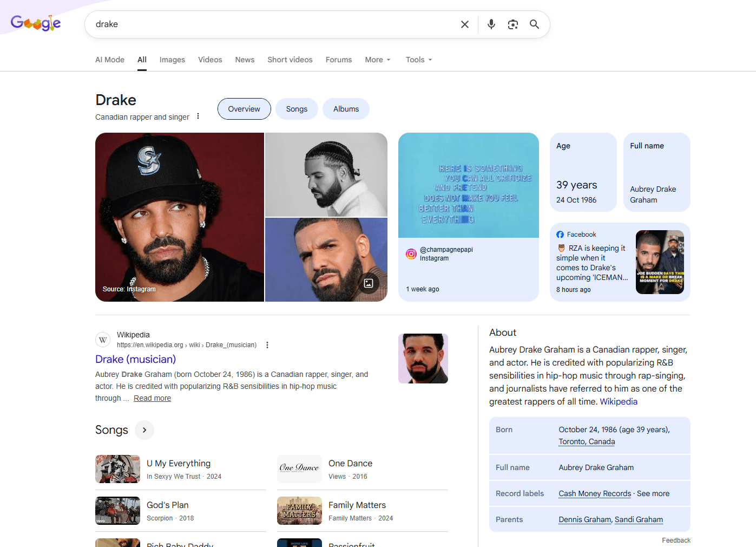The width and height of the screenshot is (756, 547).
Task: Open the Toronto, Canada link
Action: coord(587,441)
